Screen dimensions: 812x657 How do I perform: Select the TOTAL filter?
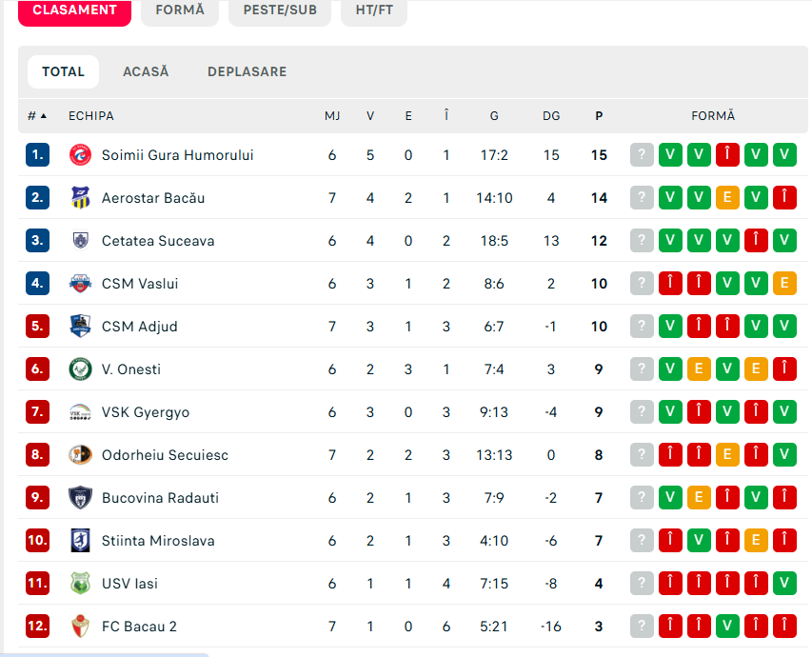pyautogui.click(x=63, y=71)
